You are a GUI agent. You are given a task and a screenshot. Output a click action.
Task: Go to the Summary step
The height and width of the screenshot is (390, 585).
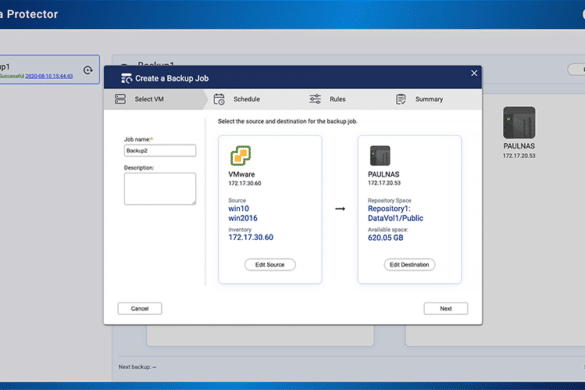pyautogui.click(x=429, y=99)
